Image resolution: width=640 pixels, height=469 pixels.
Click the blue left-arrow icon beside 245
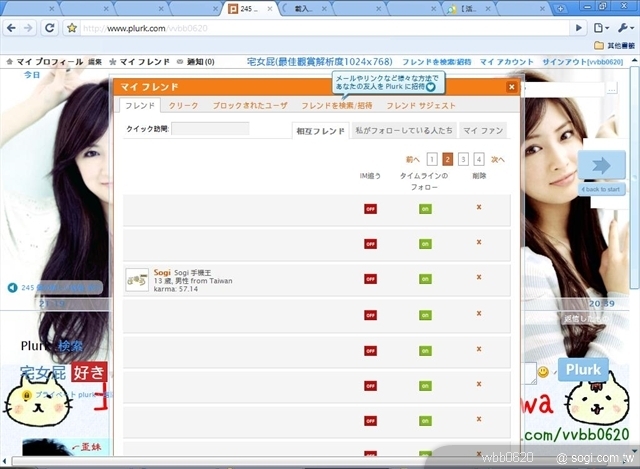[12, 288]
